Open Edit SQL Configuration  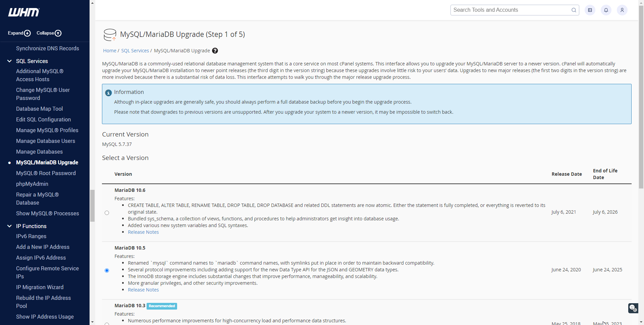[x=43, y=119]
